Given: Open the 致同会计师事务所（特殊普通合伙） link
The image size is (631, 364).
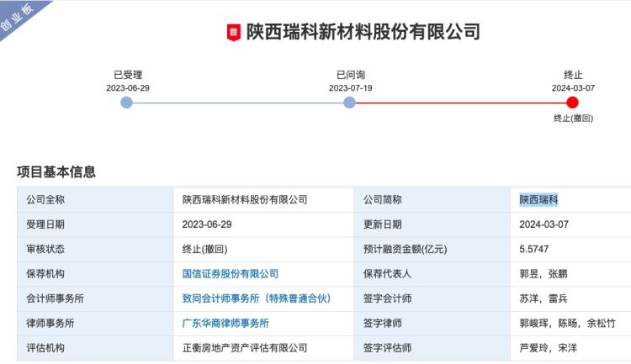Looking at the screenshot, I should pos(257,298).
